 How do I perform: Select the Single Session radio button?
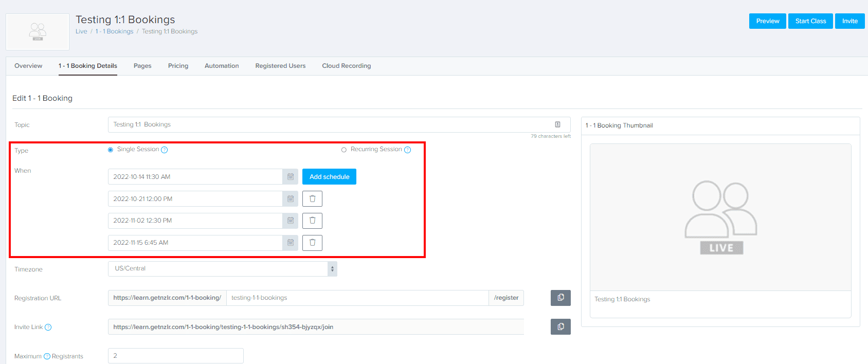point(111,150)
